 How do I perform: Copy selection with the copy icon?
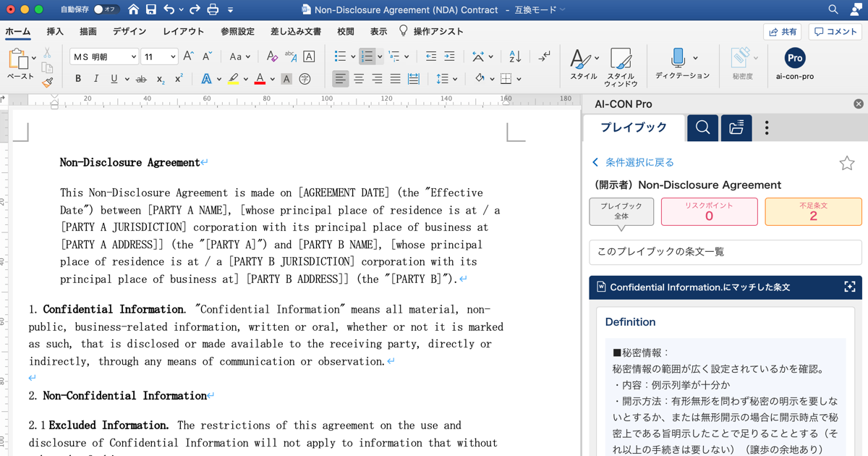click(x=47, y=67)
